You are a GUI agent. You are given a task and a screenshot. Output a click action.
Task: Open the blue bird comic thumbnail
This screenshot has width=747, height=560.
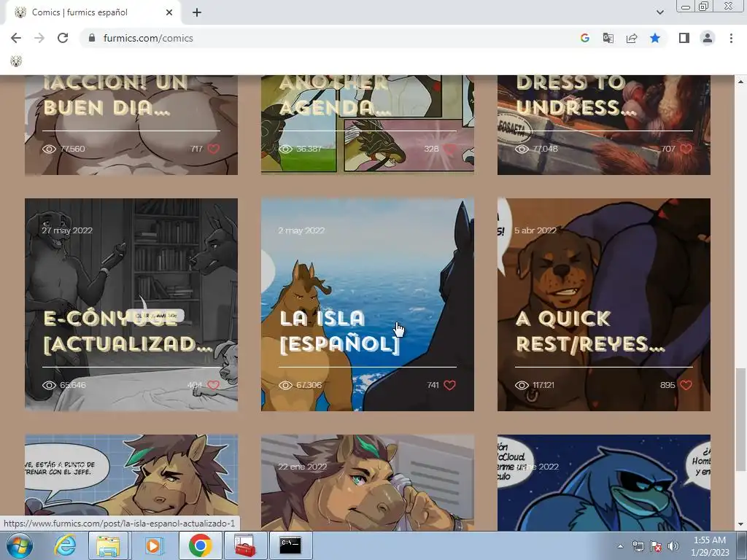(603, 483)
